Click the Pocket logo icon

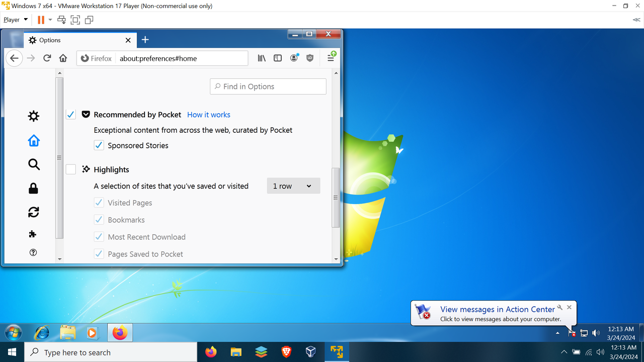click(x=86, y=114)
